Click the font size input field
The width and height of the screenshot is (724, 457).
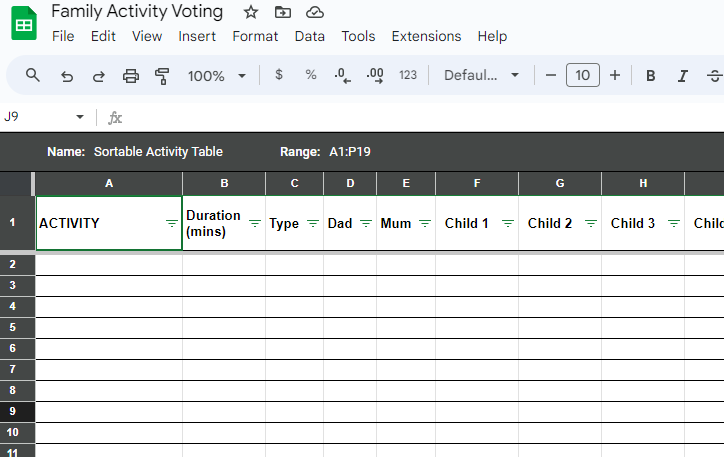click(583, 75)
